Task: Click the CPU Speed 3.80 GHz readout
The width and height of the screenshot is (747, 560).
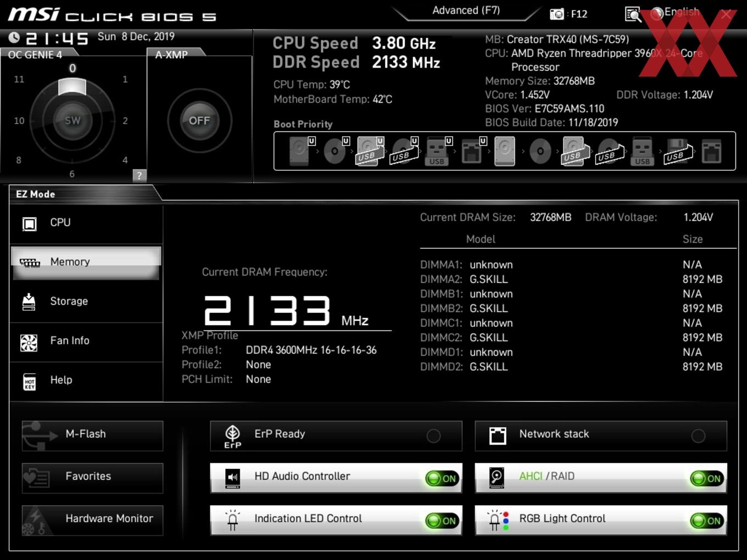Action: [x=354, y=43]
